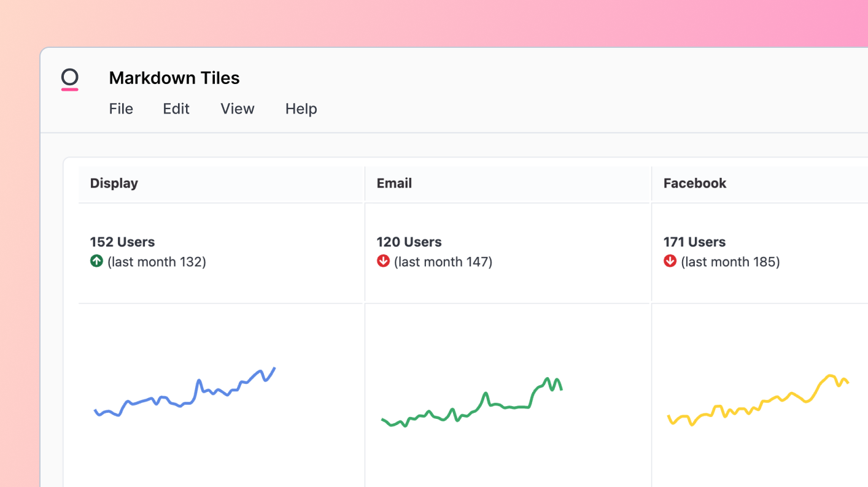The width and height of the screenshot is (868, 487).
Task: Open the Edit menu
Action: point(176,109)
